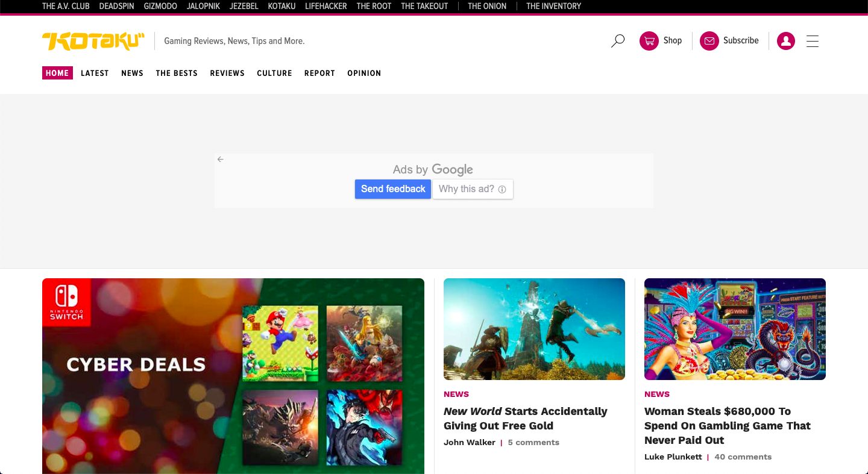
Task: Visit the DEADSPIN site link
Action: click(116, 6)
